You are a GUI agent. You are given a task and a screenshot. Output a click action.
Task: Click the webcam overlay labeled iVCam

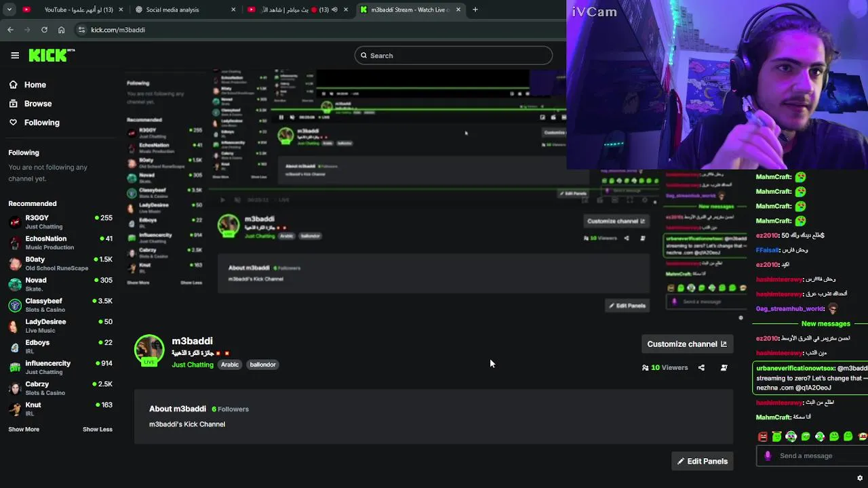click(717, 85)
